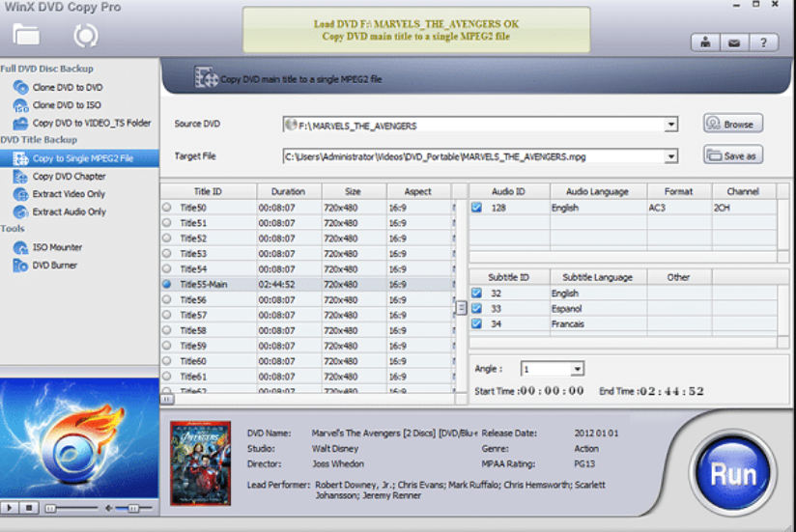Click the Audio Language column header
Screen dimensions: 796x532
pyautogui.click(x=598, y=192)
